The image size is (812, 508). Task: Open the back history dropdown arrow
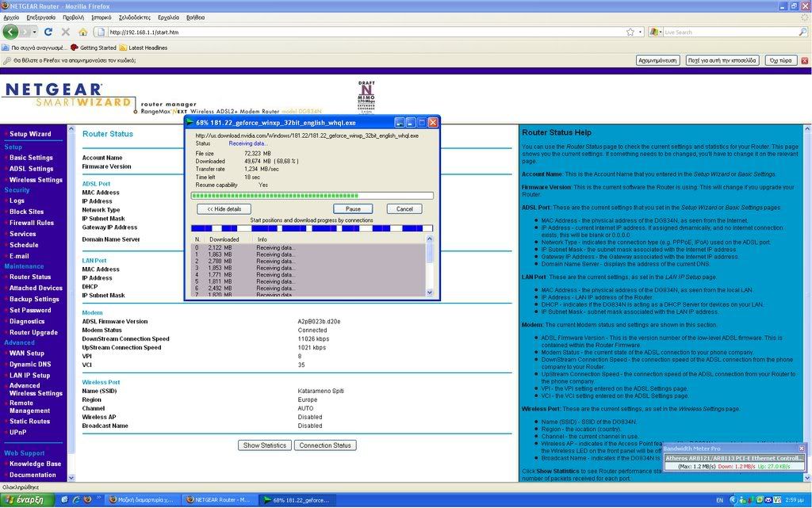tap(34, 32)
